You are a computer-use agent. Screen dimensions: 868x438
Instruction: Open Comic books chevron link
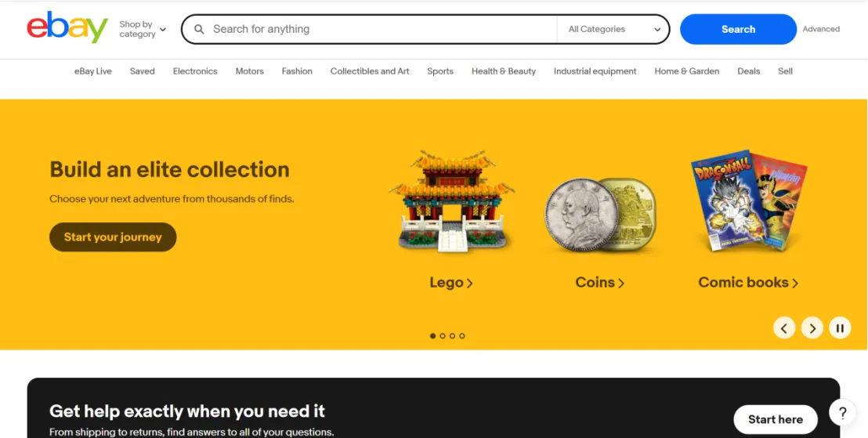[x=748, y=282]
